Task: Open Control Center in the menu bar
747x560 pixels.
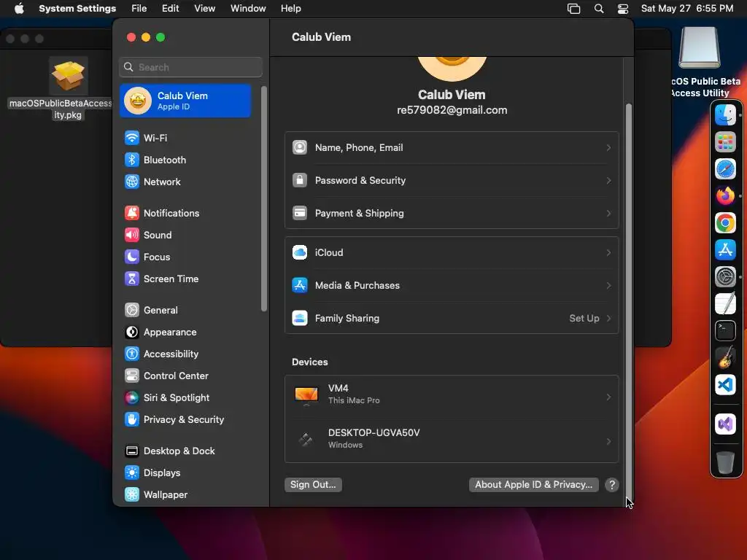Action: tap(623, 9)
